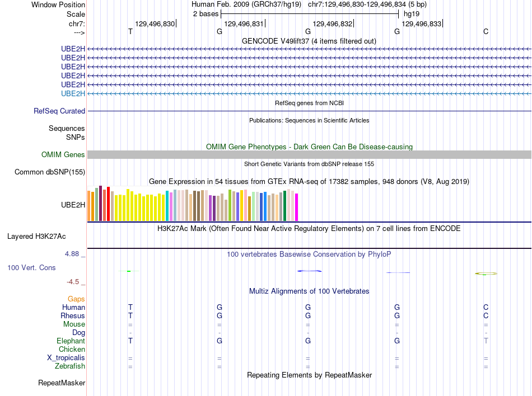
Task: Select the C base in the Rhesus alignment row
Action: 486,315
